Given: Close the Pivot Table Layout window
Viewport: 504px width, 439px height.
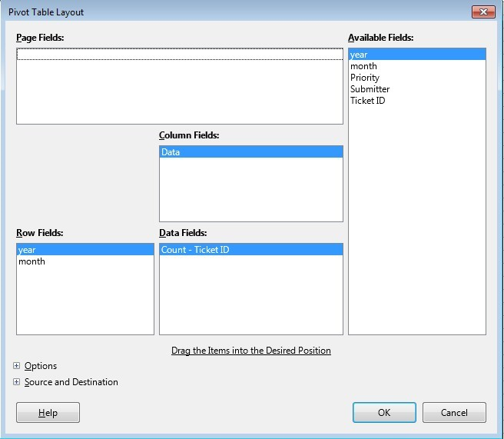Looking at the screenshot, I should 483,12.
